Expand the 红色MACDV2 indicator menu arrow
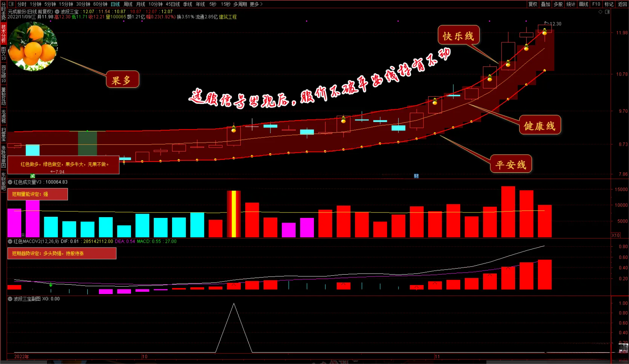This screenshot has width=629, height=364. (x=10, y=241)
